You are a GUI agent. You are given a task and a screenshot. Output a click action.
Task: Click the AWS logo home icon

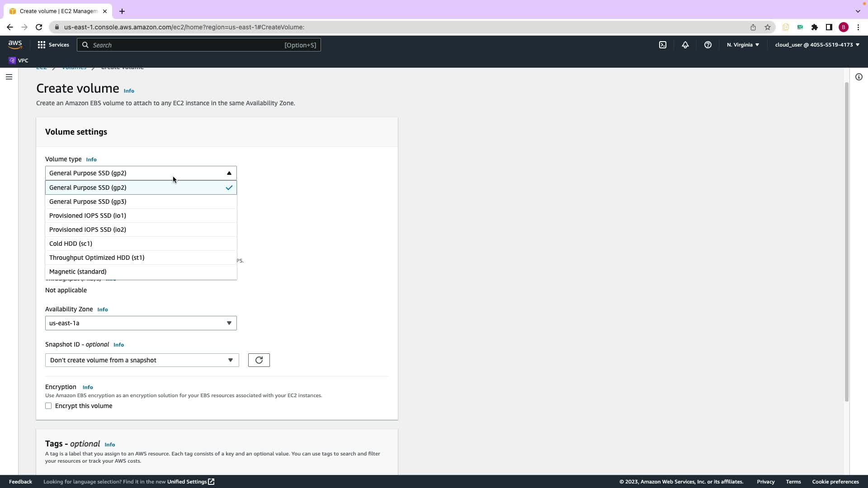[x=15, y=44]
